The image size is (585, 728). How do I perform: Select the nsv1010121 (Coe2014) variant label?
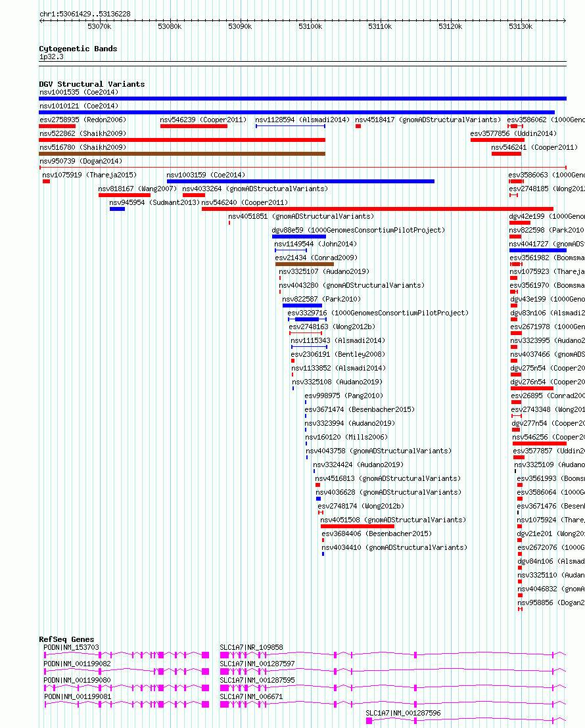coord(79,106)
